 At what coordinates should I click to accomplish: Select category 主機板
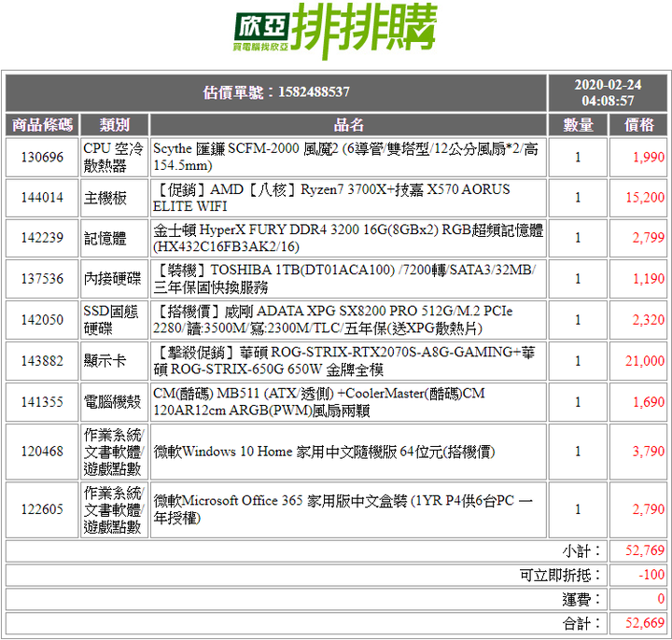105,198
